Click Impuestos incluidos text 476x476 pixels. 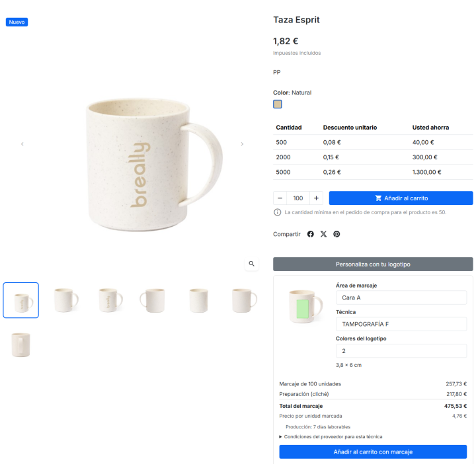(x=297, y=53)
